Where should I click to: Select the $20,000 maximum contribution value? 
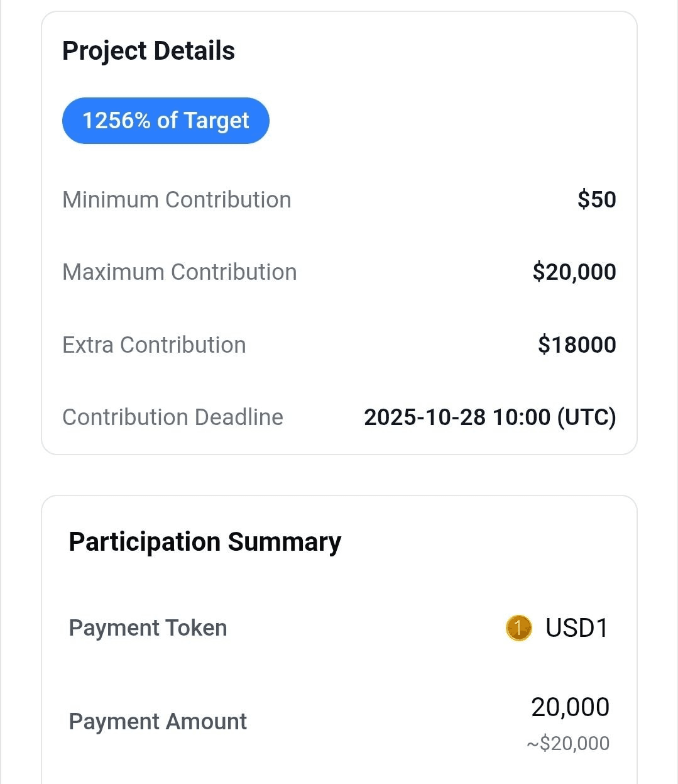[x=574, y=272]
